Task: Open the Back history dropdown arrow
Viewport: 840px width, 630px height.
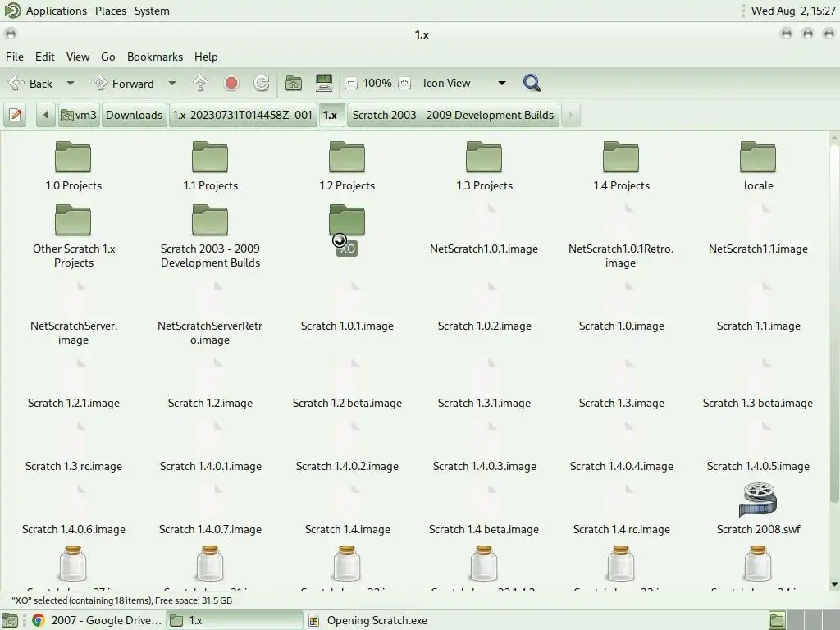Action: [71, 83]
